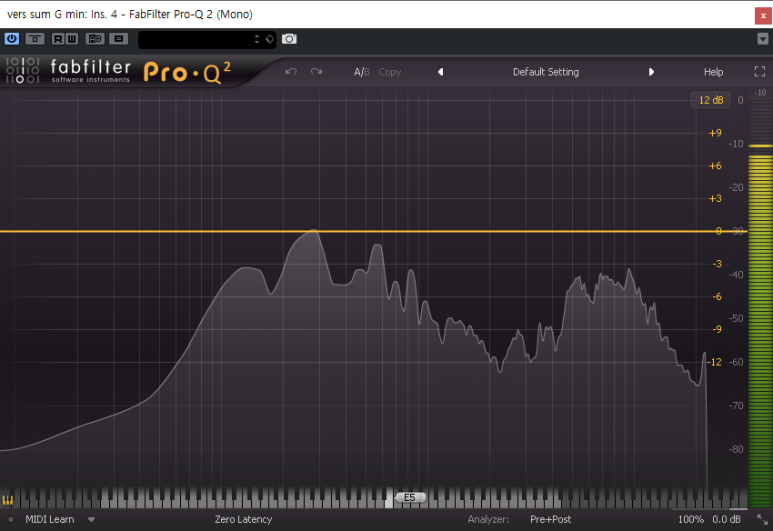This screenshot has height=531, width=773.
Task: Switch A/B comparison state
Action: pos(361,72)
